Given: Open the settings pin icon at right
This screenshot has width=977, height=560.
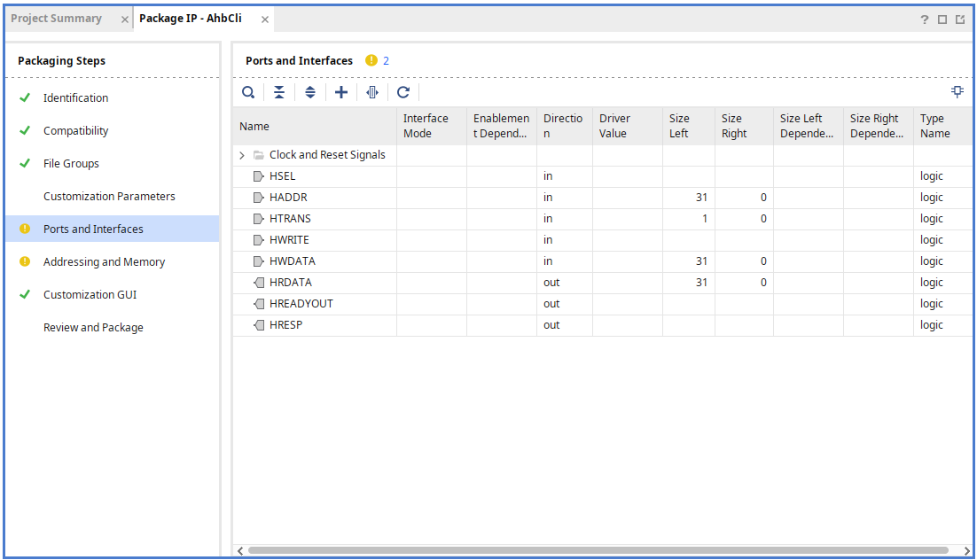Looking at the screenshot, I should point(957,91).
